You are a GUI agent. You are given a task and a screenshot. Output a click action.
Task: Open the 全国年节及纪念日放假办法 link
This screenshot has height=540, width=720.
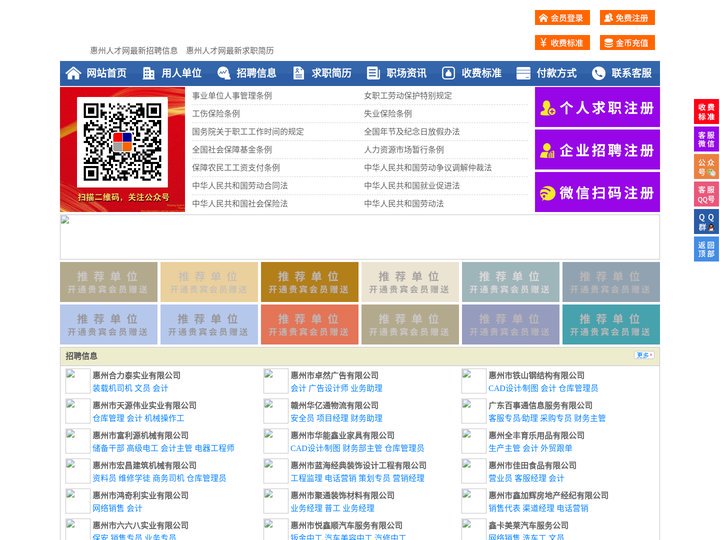[x=412, y=131]
